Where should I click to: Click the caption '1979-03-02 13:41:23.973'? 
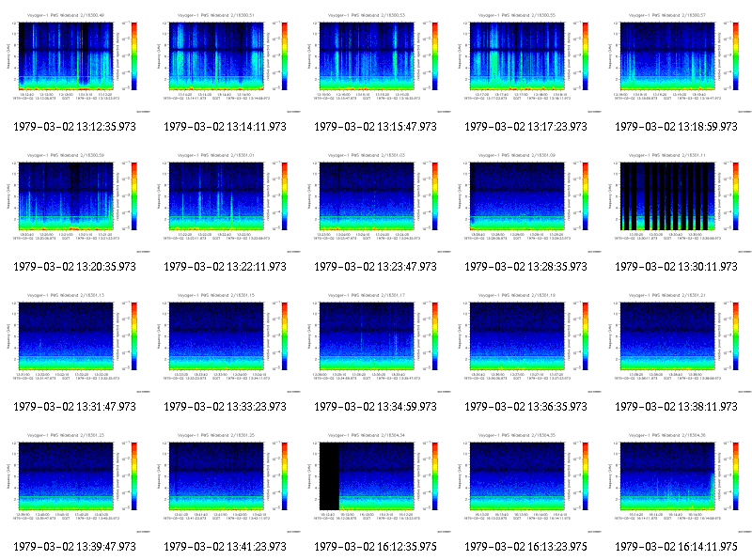point(225,547)
